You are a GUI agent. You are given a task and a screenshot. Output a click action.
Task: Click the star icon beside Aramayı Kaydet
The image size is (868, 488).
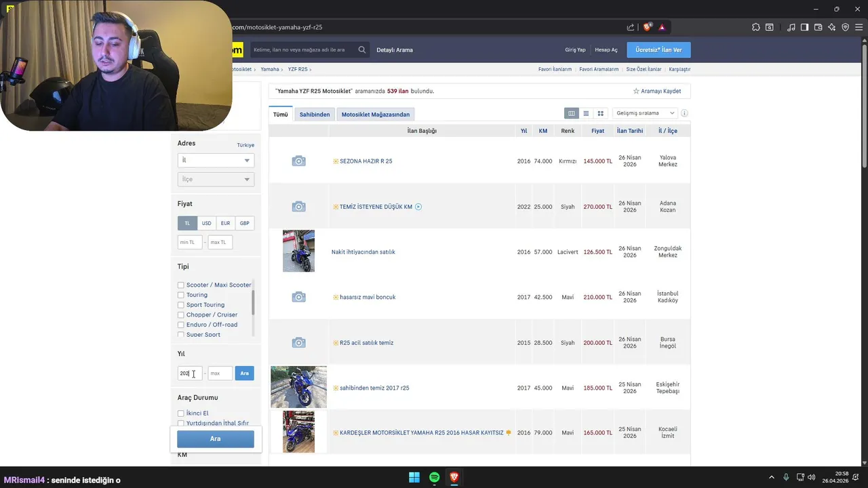(636, 91)
